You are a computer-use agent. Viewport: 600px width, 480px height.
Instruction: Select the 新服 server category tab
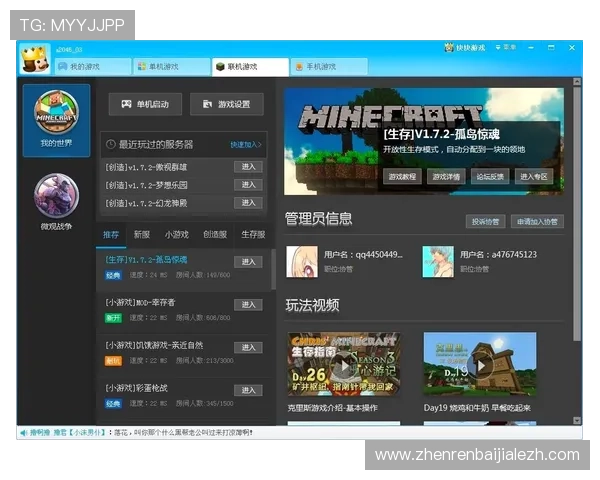pyautogui.click(x=142, y=235)
